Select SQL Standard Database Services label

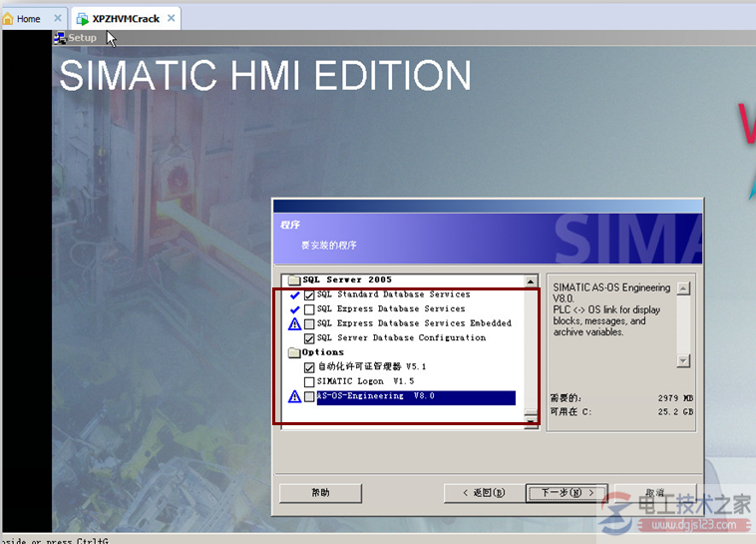[x=393, y=294]
